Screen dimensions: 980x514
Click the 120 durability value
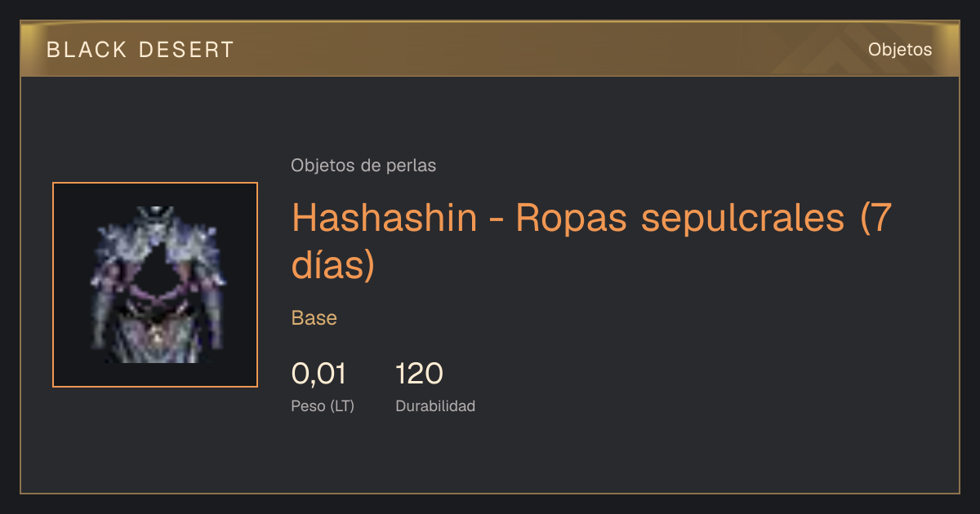click(419, 374)
